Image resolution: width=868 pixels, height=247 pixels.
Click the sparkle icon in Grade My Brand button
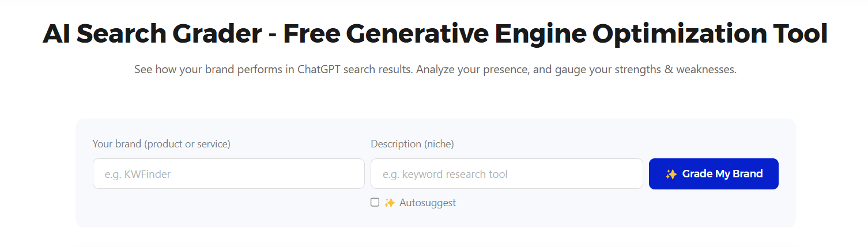(x=671, y=174)
